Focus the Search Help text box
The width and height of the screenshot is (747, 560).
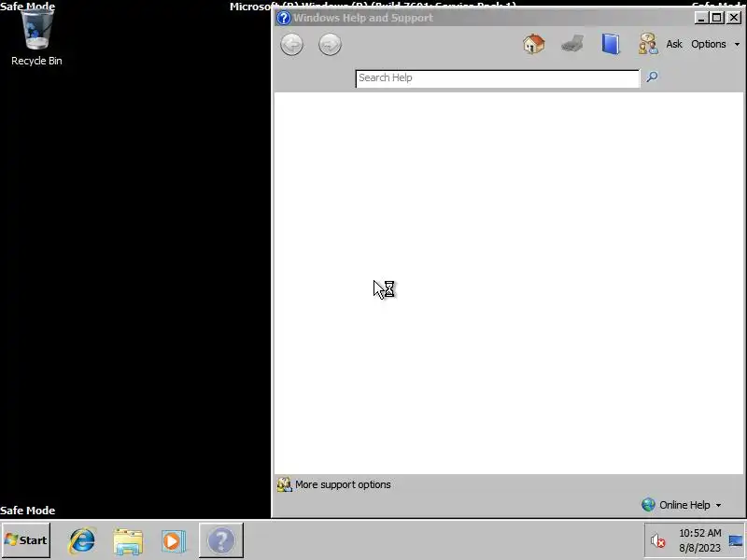coord(498,78)
